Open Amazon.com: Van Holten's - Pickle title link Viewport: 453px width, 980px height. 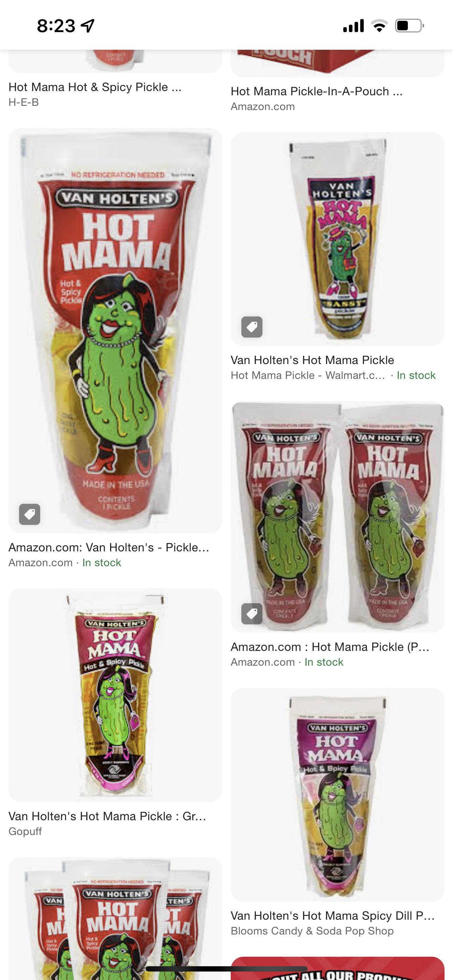pos(109,547)
